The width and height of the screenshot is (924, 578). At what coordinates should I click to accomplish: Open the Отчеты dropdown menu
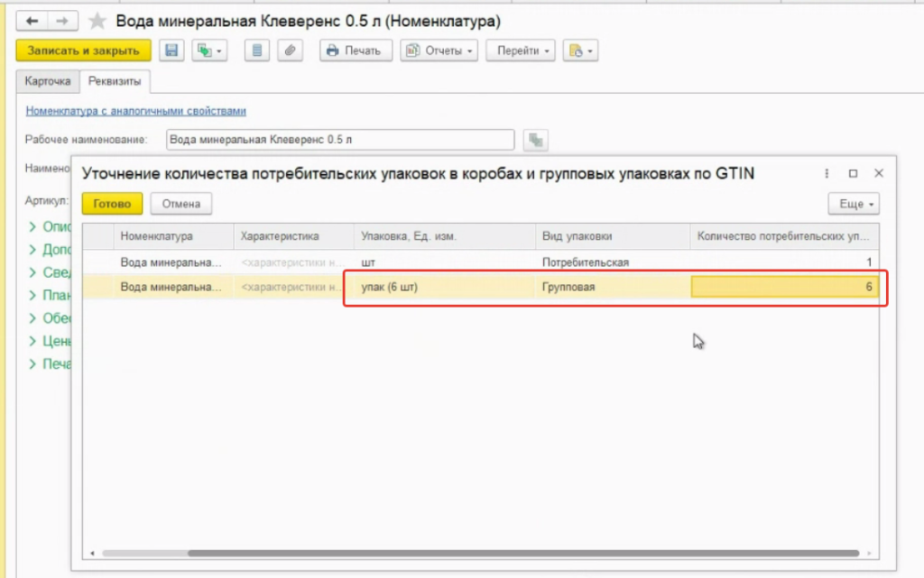[x=439, y=51]
